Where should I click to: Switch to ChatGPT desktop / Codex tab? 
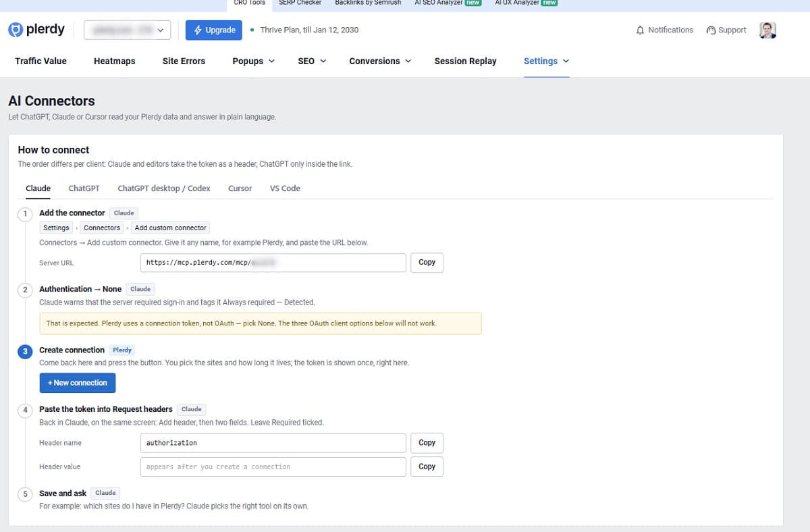click(164, 188)
